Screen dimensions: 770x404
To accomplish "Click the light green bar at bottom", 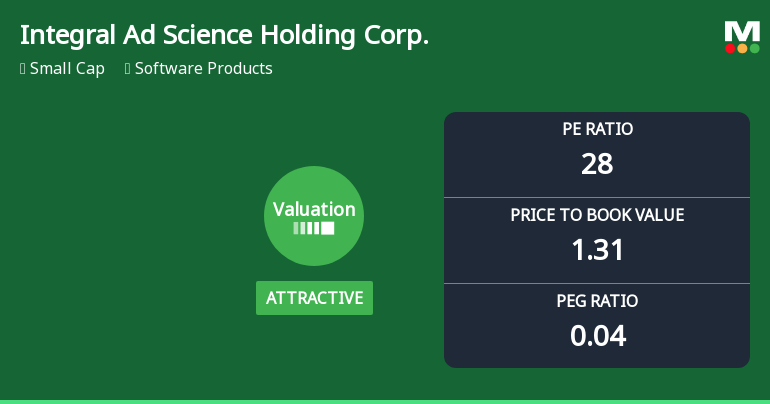I will point(385,401).
